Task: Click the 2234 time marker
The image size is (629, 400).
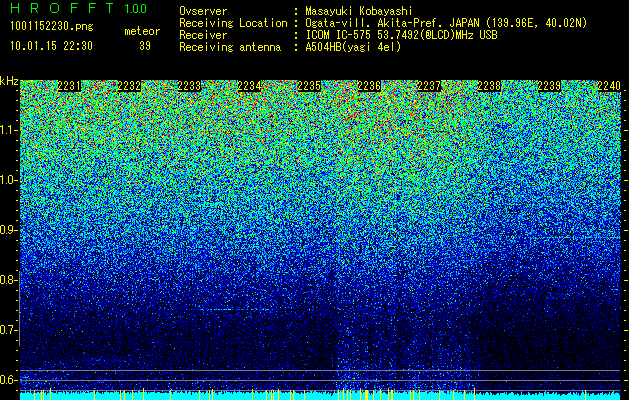Action: 249,86
